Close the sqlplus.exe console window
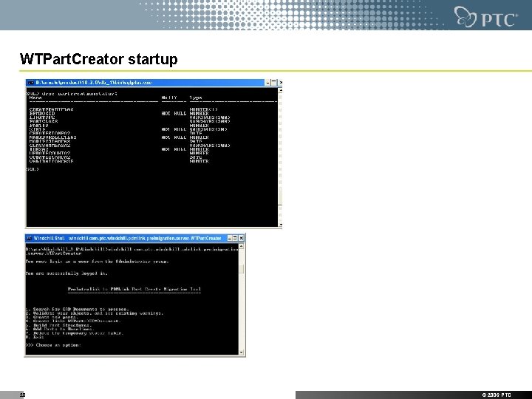Viewport: 532px width, 399px height. [x=280, y=83]
